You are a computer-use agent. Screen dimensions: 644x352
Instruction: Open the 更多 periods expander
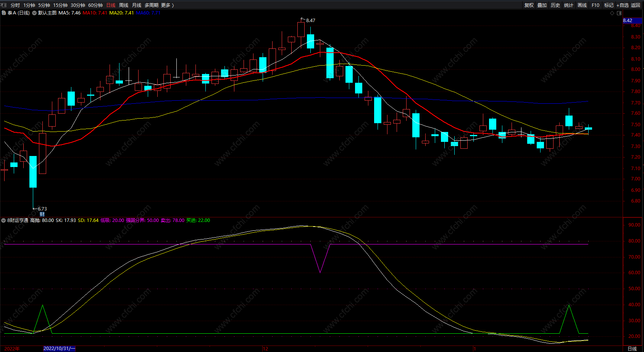pos(168,5)
